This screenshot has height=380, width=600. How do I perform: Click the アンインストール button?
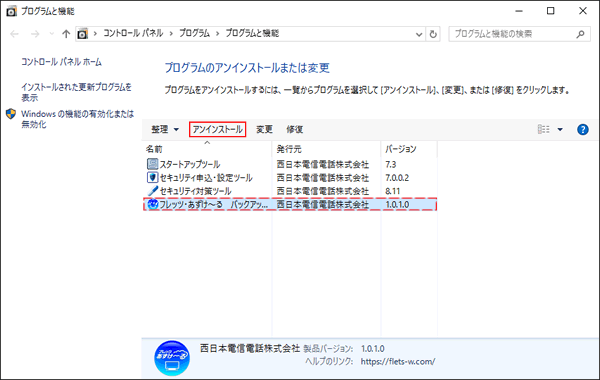point(217,129)
